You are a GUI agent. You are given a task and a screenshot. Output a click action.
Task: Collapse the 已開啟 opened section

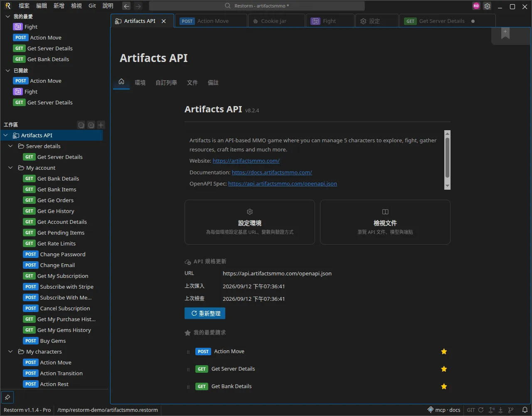[x=7, y=71]
